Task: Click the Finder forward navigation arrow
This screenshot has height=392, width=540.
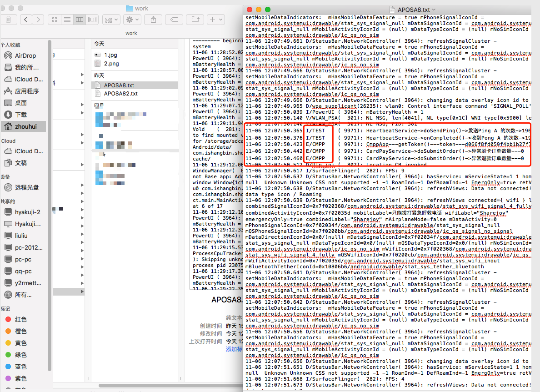Action: [x=38, y=20]
